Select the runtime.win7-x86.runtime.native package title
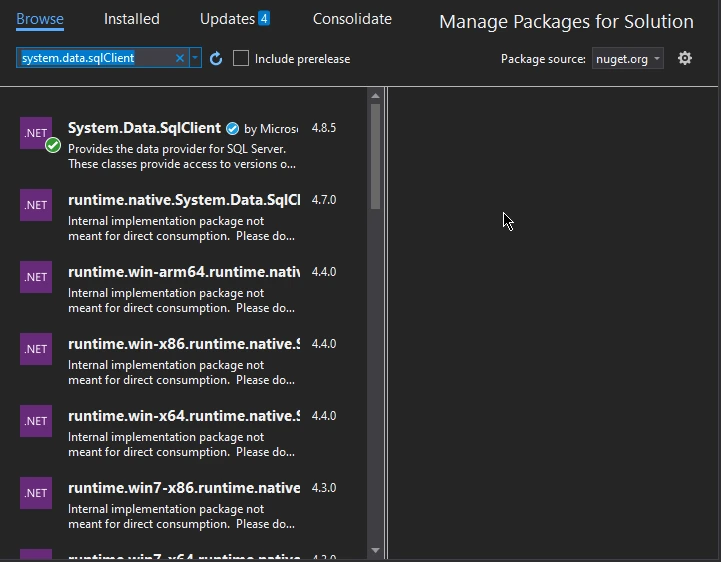 coord(183,488)
